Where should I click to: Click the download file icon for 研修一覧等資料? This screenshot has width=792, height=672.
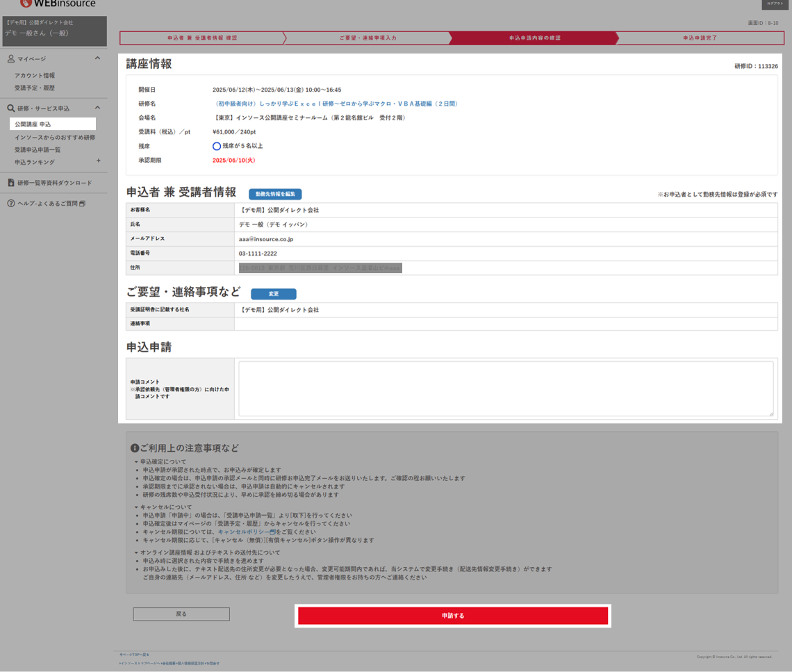10,183
